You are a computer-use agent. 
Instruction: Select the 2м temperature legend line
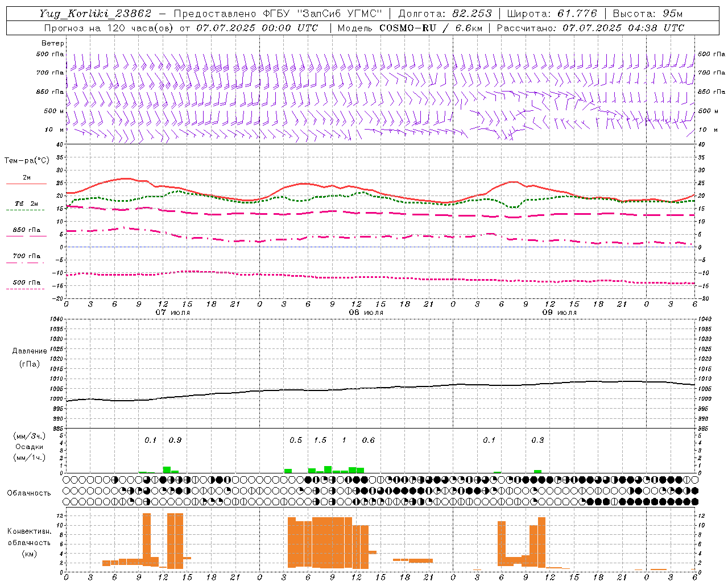(26, 180)
